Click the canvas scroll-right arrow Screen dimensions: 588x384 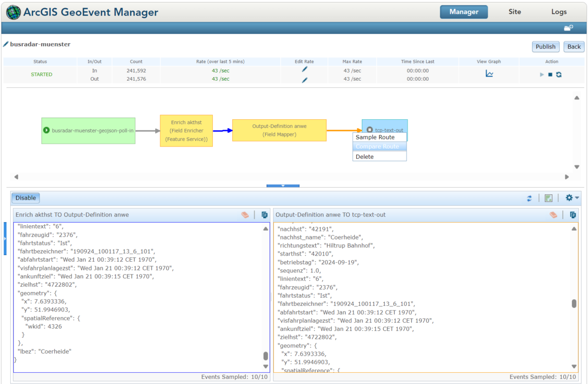point(567,177)
